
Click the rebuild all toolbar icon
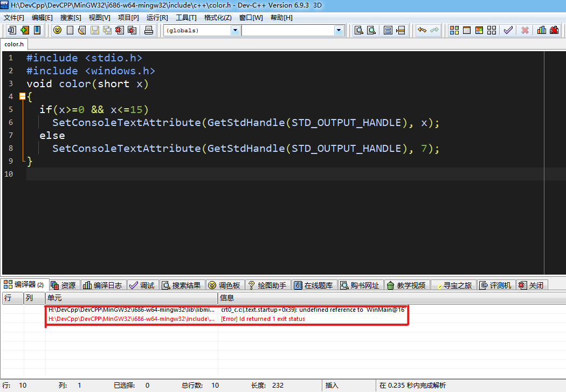coord(491,30)
